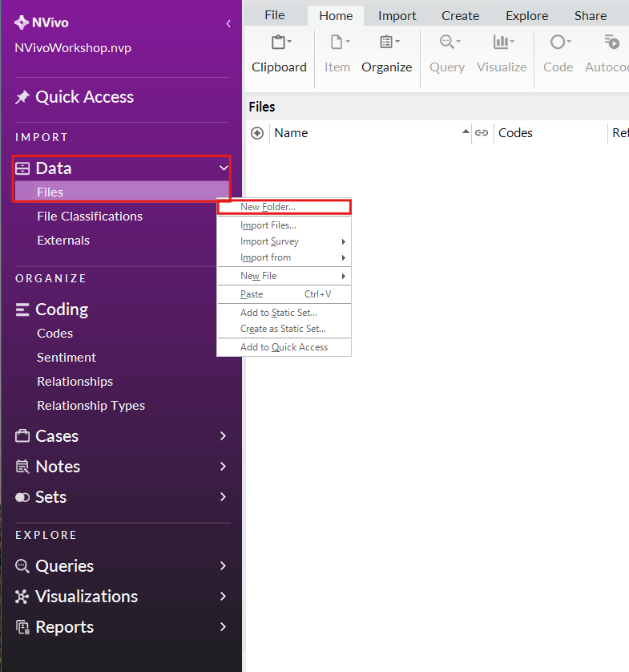Open the Query ribbon menu
The height and width of the screenshot is (672, 629).
tap(447, 55)
